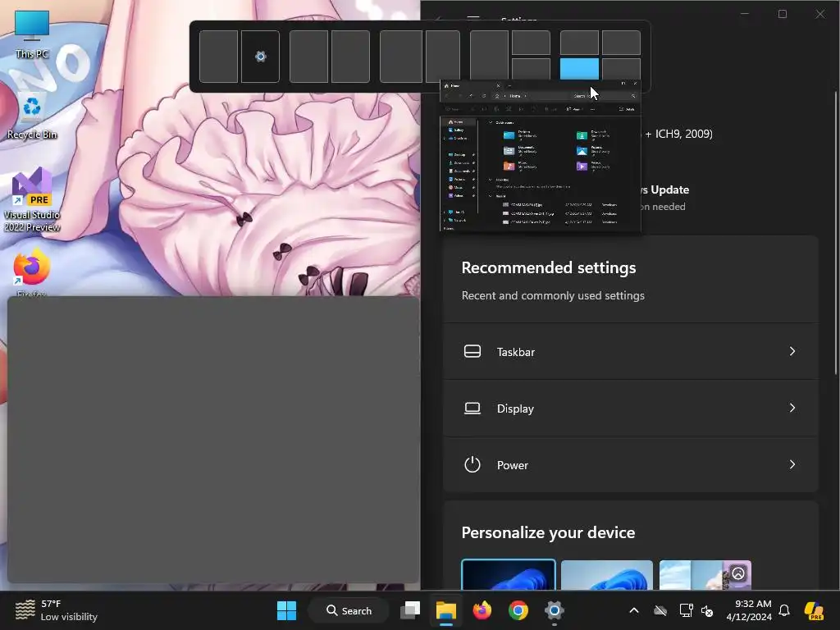
Task: Launch Google Chrome from the taskbar
Action: [x=518, y=610]
